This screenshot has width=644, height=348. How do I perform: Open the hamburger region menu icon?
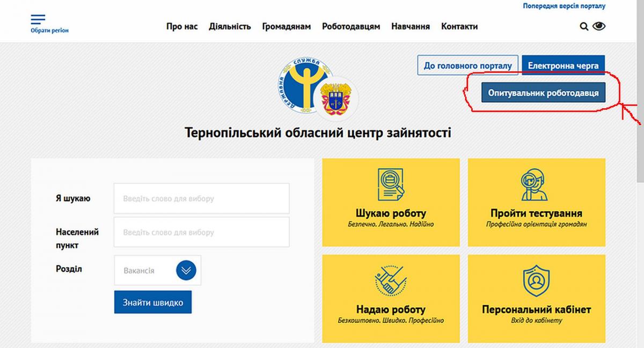(x=38, y=20)
